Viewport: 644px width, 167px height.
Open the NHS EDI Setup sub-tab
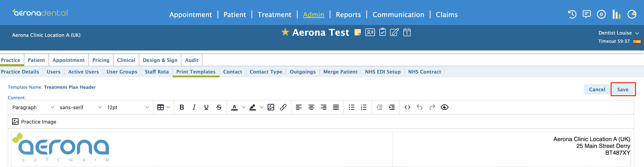(x=383, y=72)
